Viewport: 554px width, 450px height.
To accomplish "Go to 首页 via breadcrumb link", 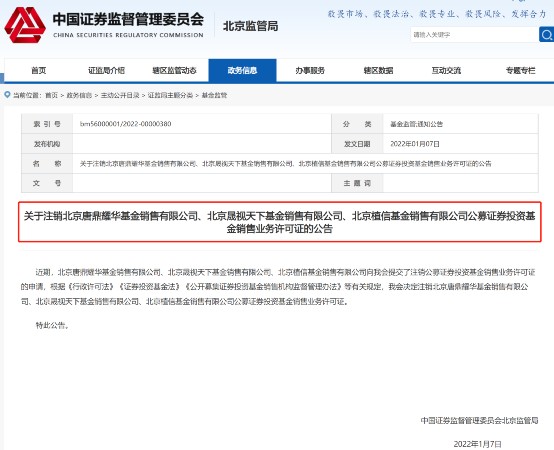I will pyautogui.click(x=52, y=95).
